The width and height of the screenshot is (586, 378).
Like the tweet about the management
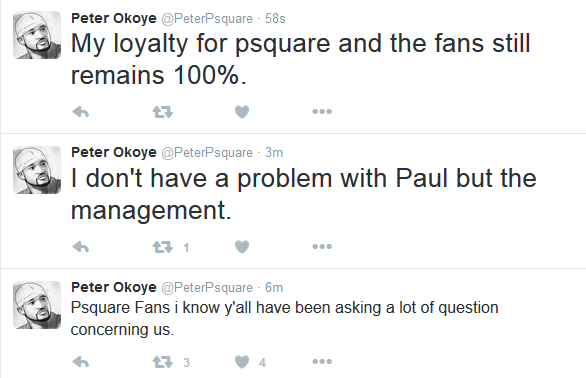[x=242, y=247]
